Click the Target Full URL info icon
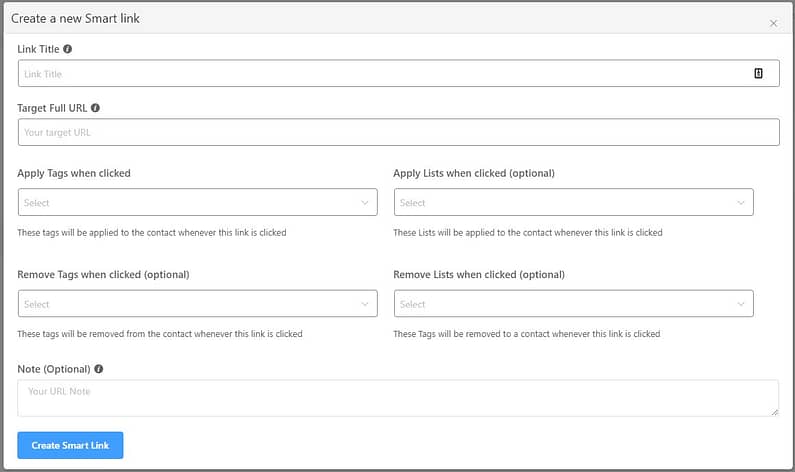The image size is (795, 472). pos(95,108)
